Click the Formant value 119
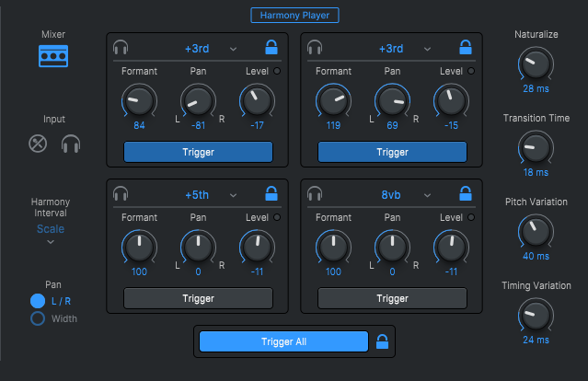 333,125
